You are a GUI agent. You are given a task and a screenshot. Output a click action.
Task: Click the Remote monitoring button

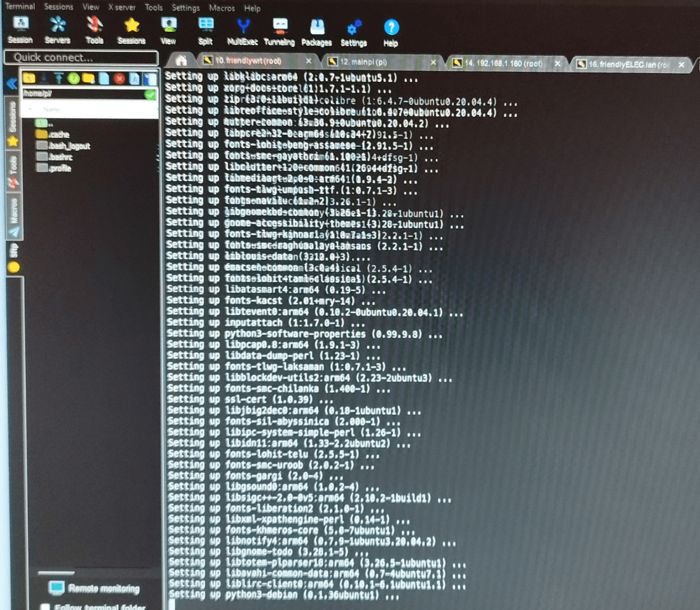tap(95, 588)
